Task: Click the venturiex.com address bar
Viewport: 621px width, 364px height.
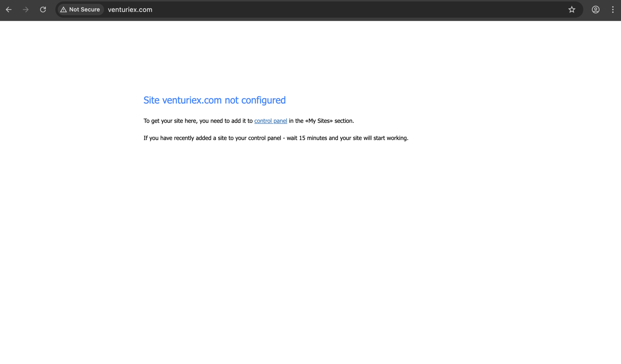Action: [x=130, y=10]
